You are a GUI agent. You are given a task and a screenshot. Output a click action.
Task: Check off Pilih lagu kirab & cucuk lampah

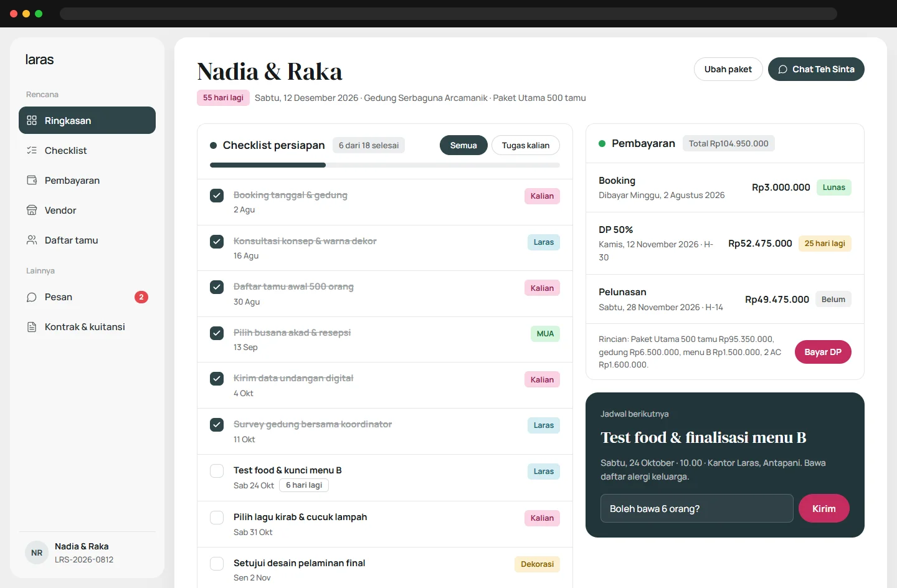pos(217,518)
